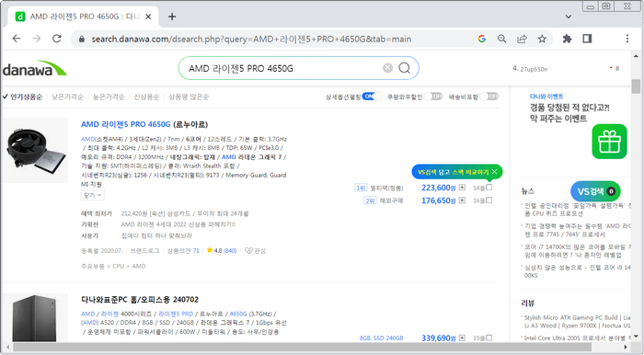Click the danawa logo

point(35,69)
